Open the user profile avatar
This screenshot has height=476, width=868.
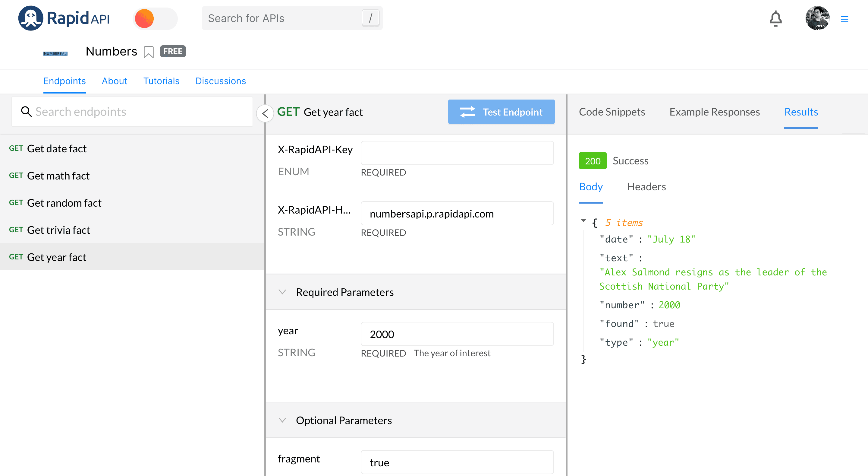(x=817, y=18)
